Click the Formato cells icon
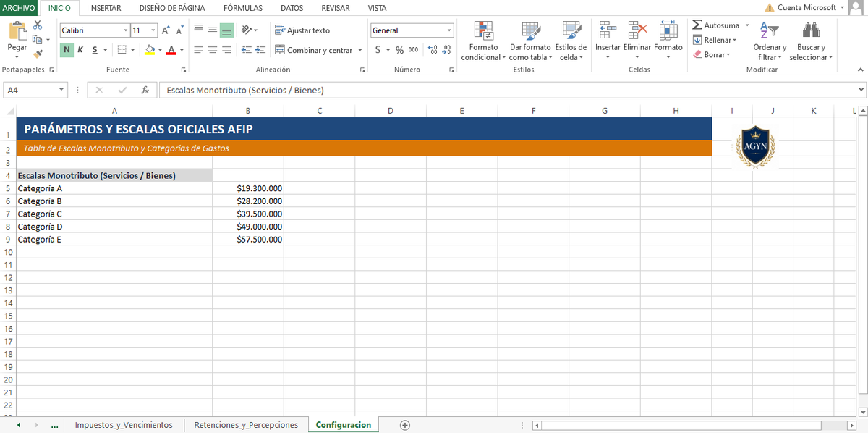 click(668, 30)
